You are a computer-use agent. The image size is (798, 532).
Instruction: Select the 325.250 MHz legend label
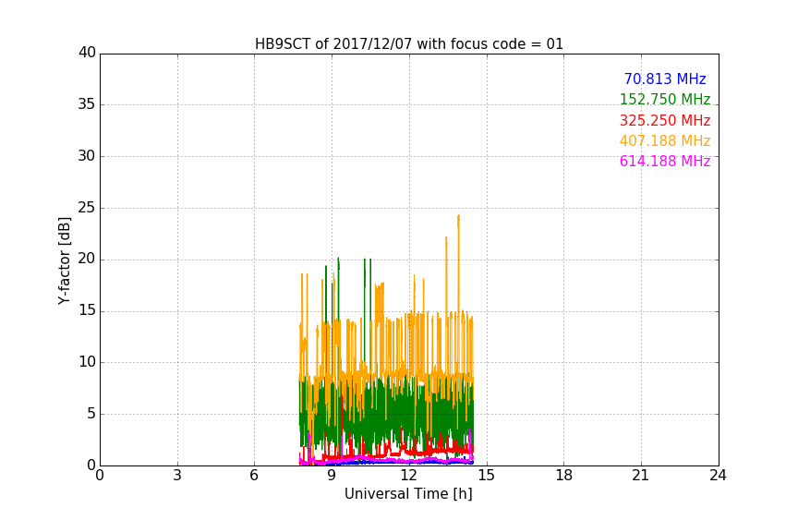(665, 121)
